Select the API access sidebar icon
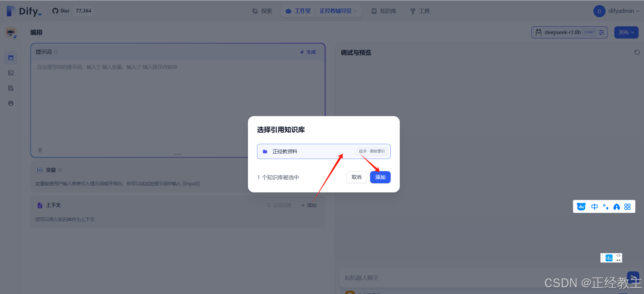 click(x=11, y=73)
